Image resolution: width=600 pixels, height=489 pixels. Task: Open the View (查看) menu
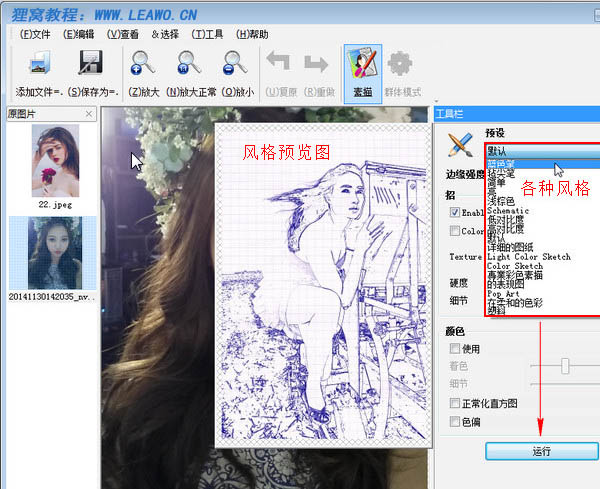coord(122,34)
